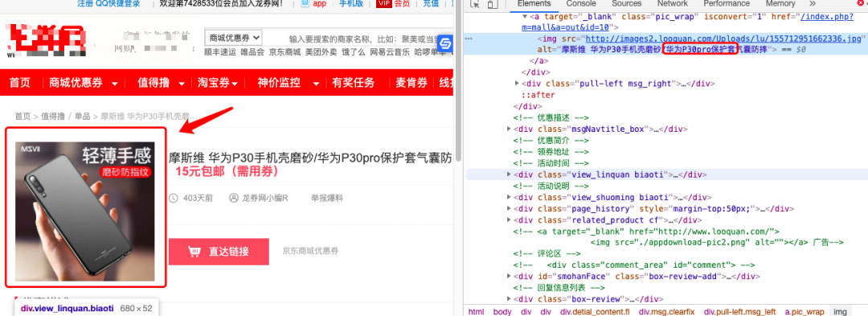868x316 pixels.
Task: Select a.pic_wrap in the DevTools breadcrumb bar
Action: [805, 311]
